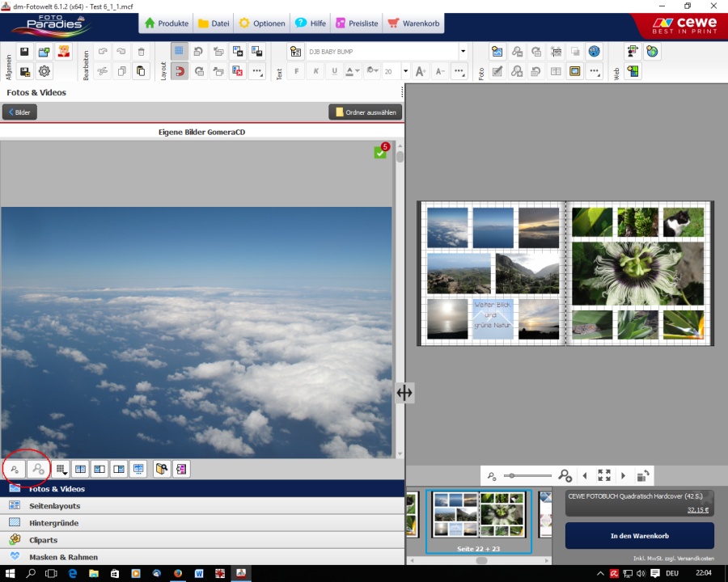Open the font name dropdown
Image resolution: width=728 pixels, height=582 pixels.
pyautogui.click(x=463, y=52)
